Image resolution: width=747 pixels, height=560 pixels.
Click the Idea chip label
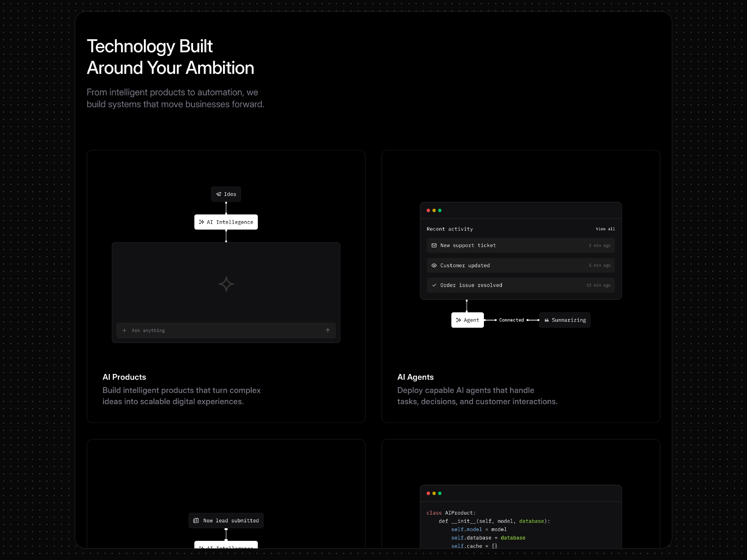[230, 194]
